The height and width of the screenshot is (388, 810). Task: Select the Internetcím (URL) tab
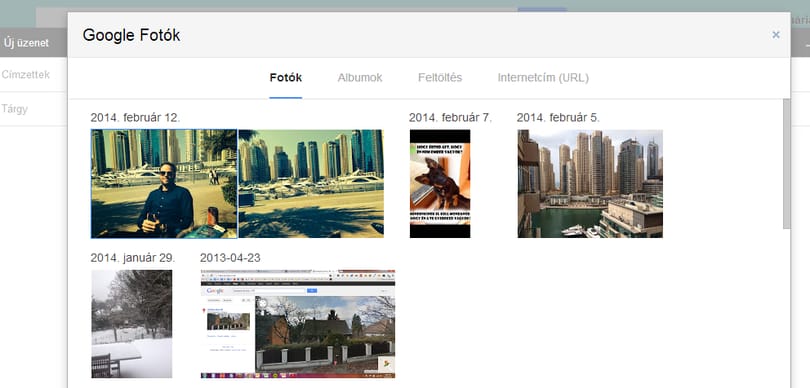pos(543,77)
